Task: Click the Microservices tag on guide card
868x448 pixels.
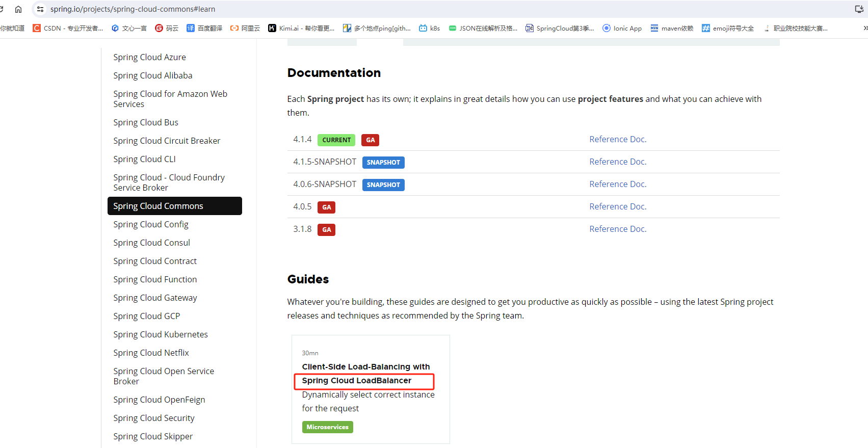Action: [328, 427]
